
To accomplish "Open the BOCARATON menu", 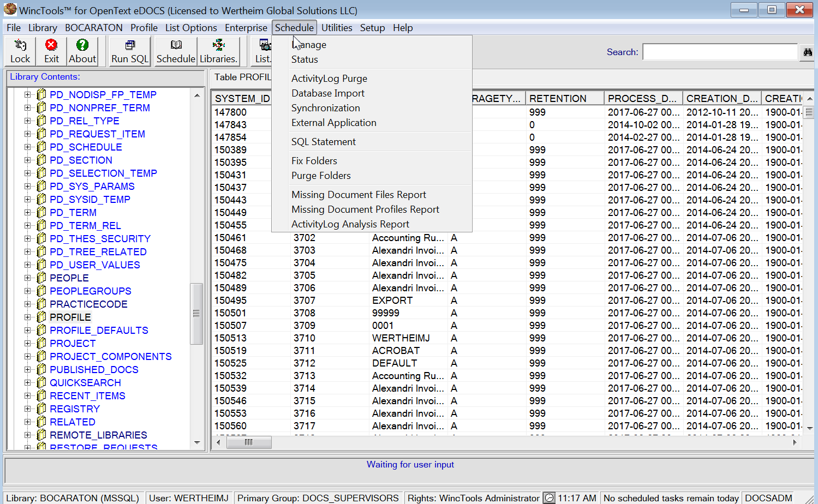I will 94,28.
